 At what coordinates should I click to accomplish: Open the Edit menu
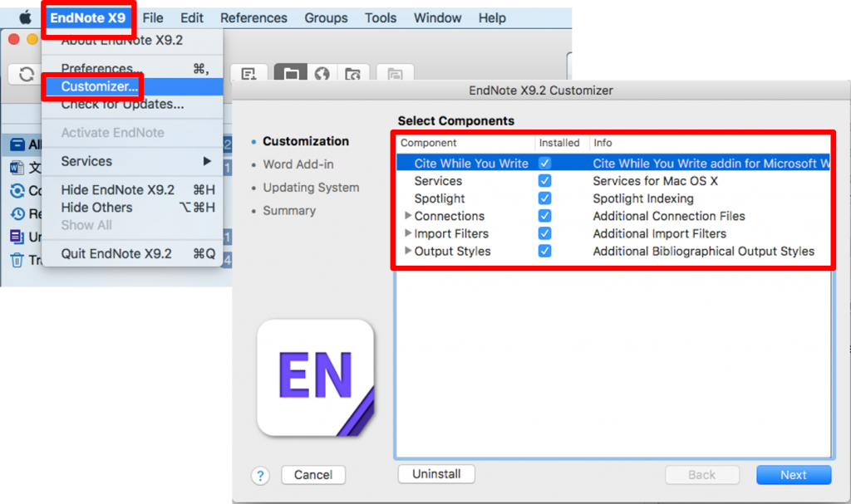pos(192,18)
